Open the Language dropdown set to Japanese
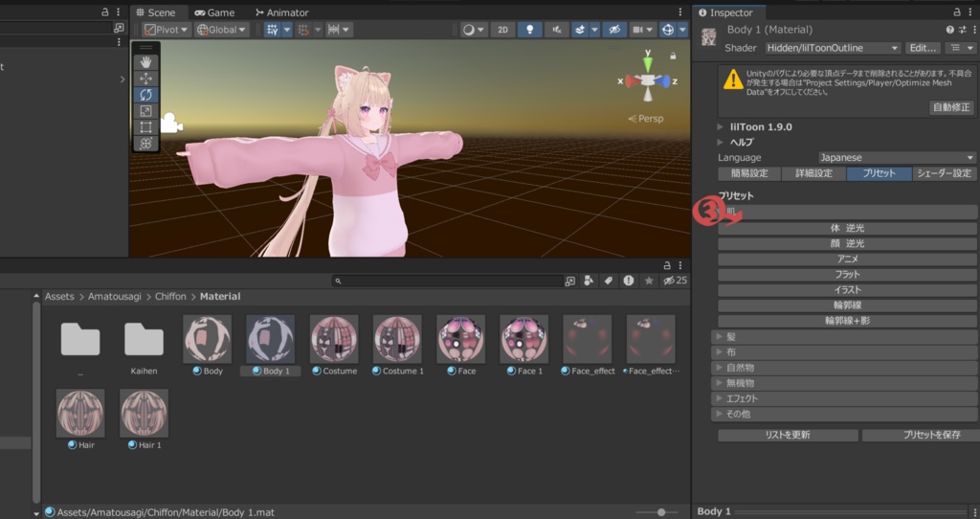The image size is (980, 519). click(897, 158)
